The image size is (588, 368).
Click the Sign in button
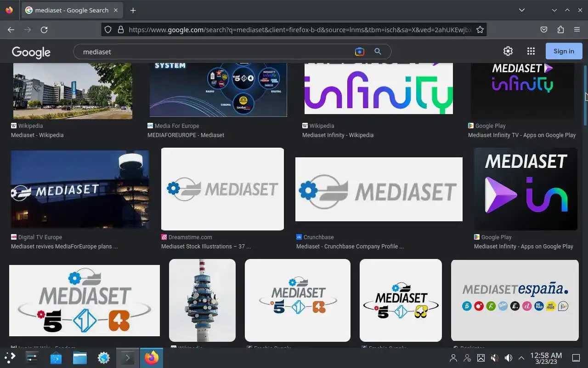(564, 51)
